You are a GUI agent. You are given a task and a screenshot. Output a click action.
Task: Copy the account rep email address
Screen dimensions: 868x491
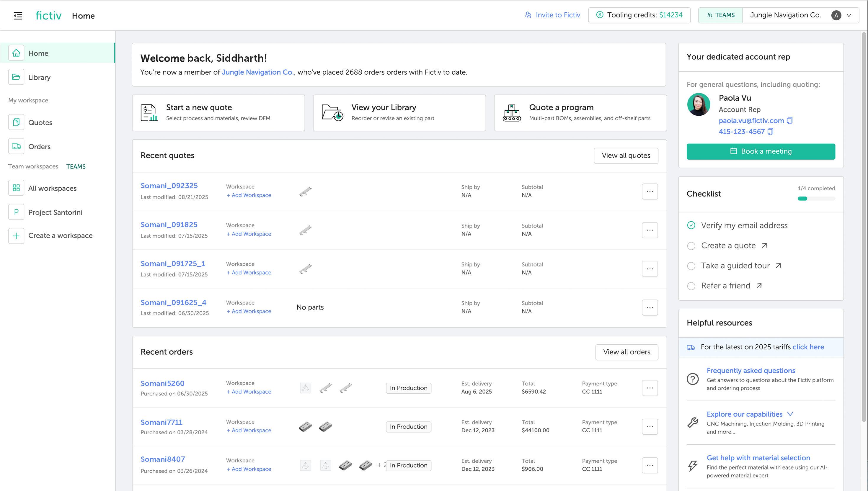point(789,120)
